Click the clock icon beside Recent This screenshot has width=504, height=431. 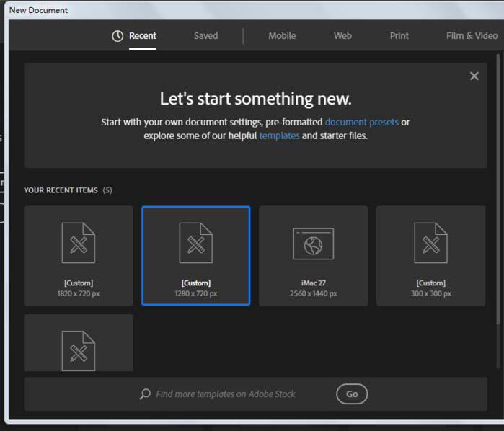(x=118, y=36)
